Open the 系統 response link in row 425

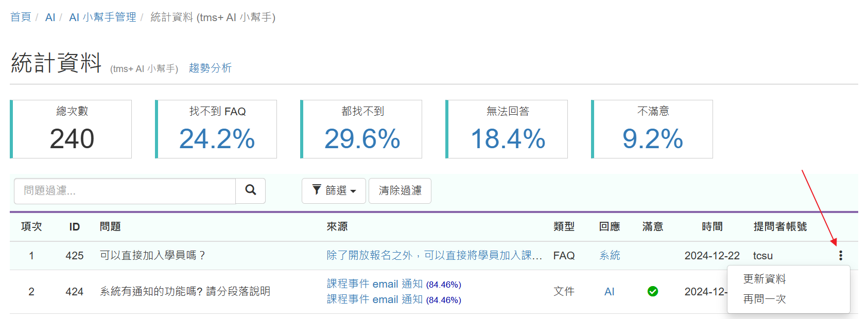pos(609,256)
